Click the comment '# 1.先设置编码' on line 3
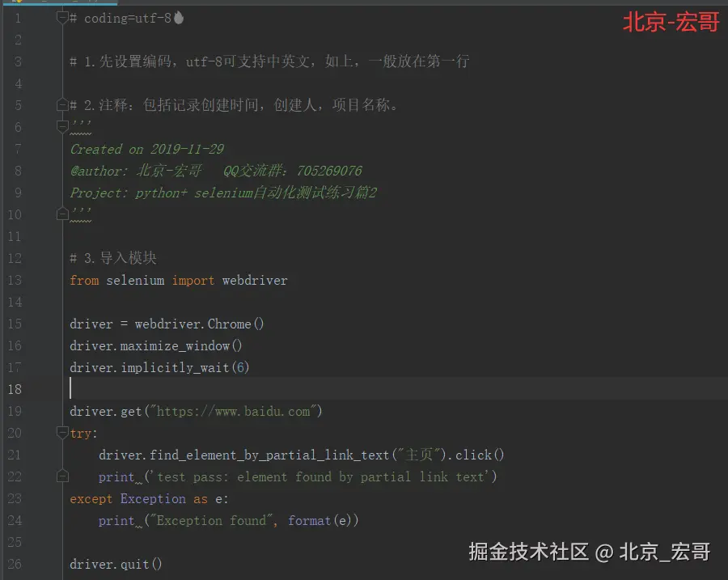Screen dimensions: 728x580 click(x=269, y=61)
